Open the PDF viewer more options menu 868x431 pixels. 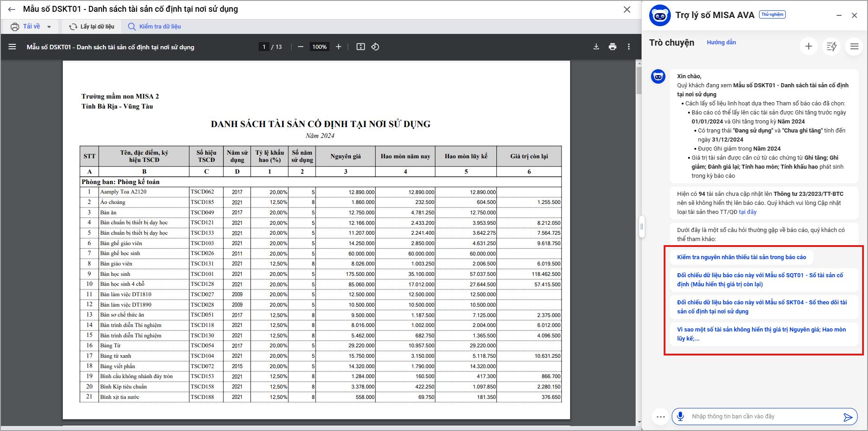629,47
